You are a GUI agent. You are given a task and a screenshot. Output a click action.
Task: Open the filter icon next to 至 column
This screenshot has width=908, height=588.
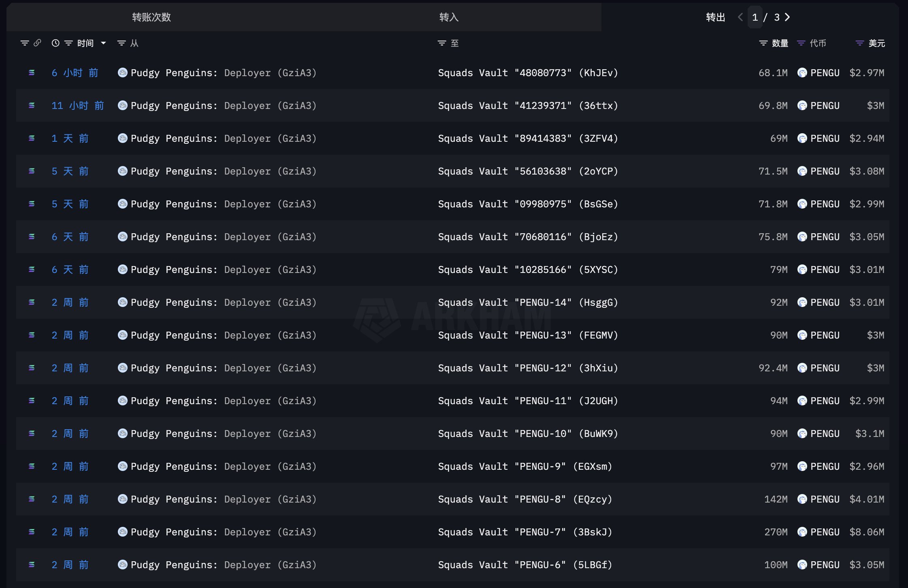click(442, 43)
